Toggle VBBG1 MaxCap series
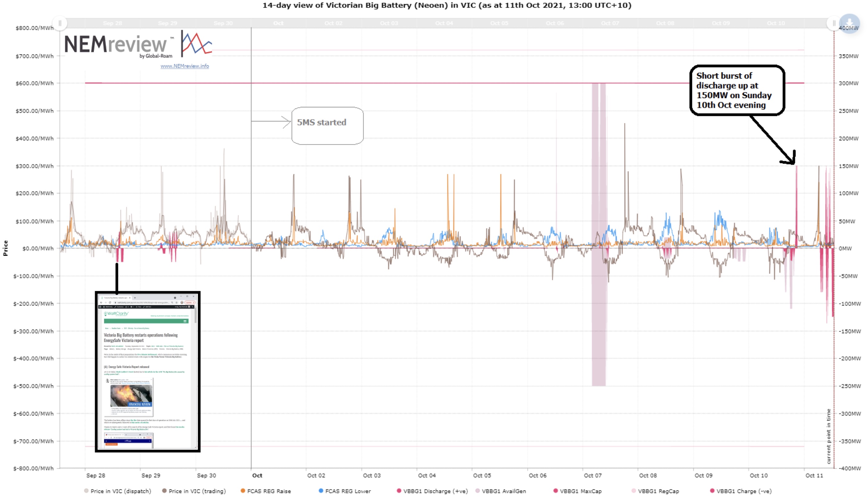The image size is (868, 501). click(577, 491)
